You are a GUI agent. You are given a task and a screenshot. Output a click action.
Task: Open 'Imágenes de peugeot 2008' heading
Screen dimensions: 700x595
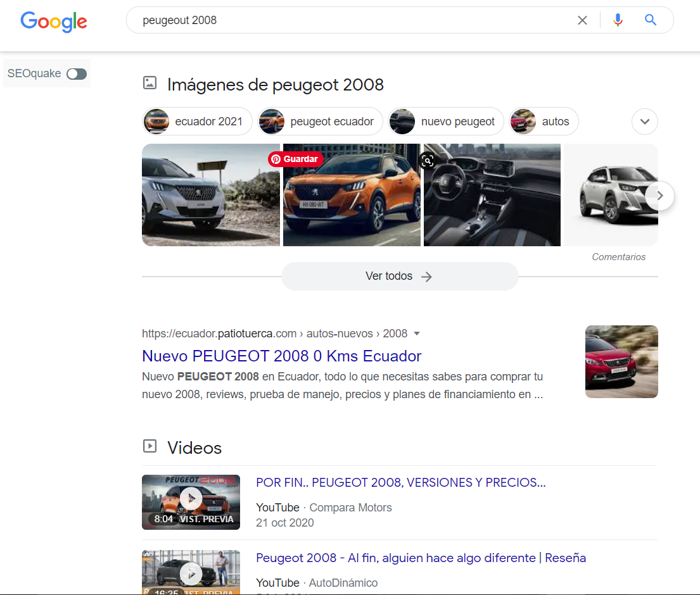[x=276, y=84]
